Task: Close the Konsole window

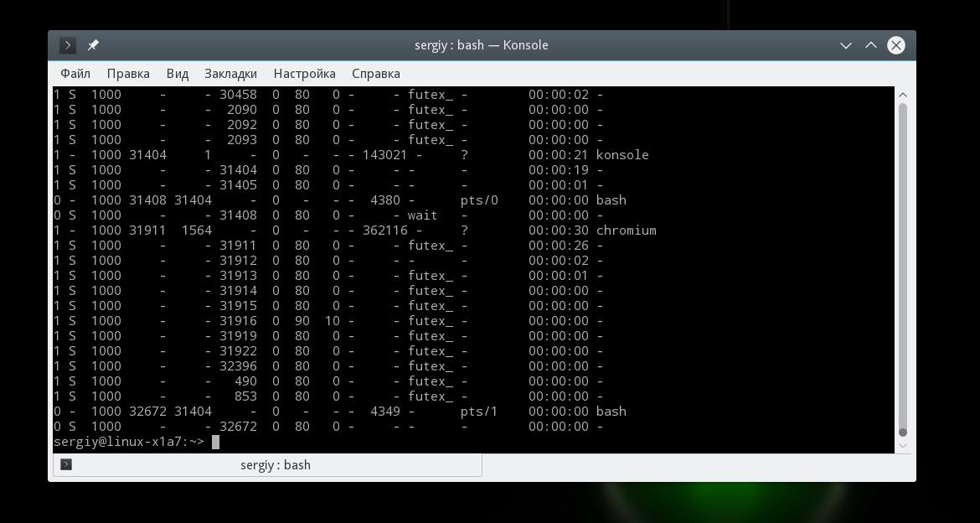Action: point(895,45)
